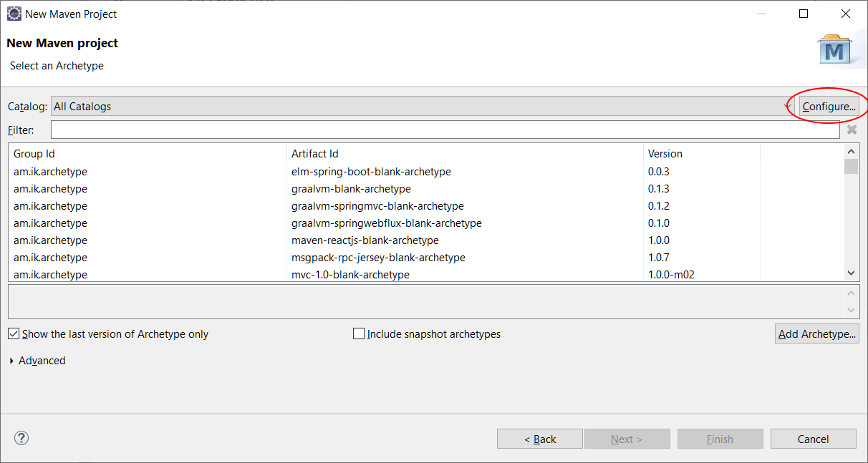Click version 0.1.3 cell
This screenshot has width=868, height=463.
tap(659, 189)
